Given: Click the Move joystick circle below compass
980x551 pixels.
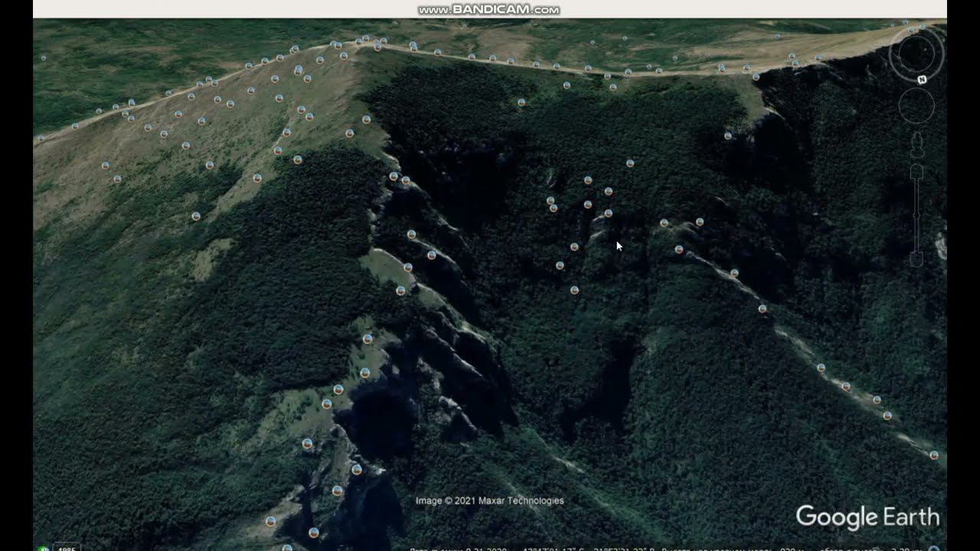Looking at the screenshot, I should click(x=916, y=105).
